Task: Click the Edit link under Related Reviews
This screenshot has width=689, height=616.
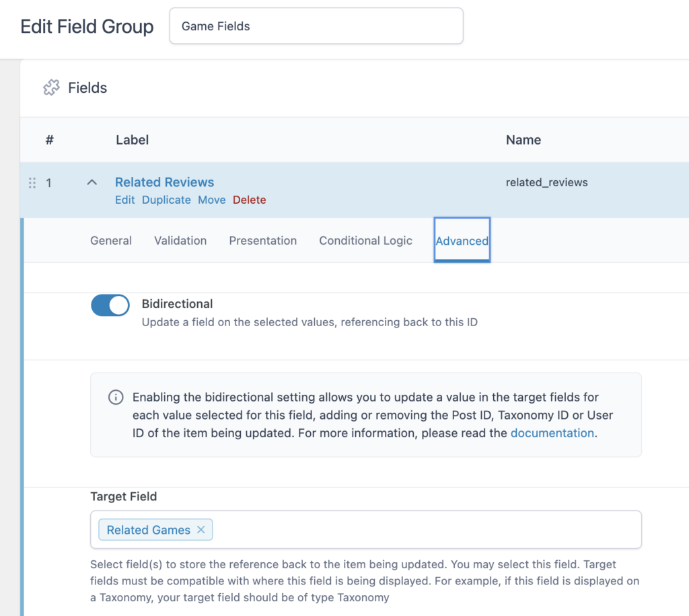Action: pos(124,200)
